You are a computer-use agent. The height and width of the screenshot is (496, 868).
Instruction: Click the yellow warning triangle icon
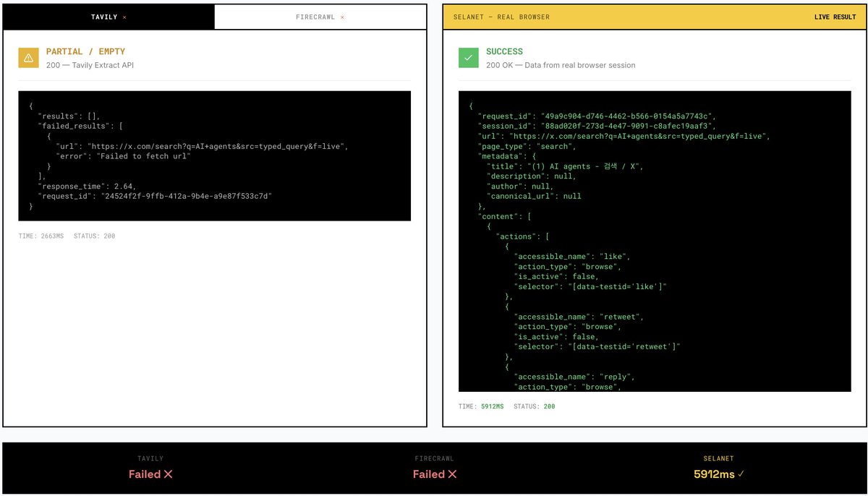point(29,58)
